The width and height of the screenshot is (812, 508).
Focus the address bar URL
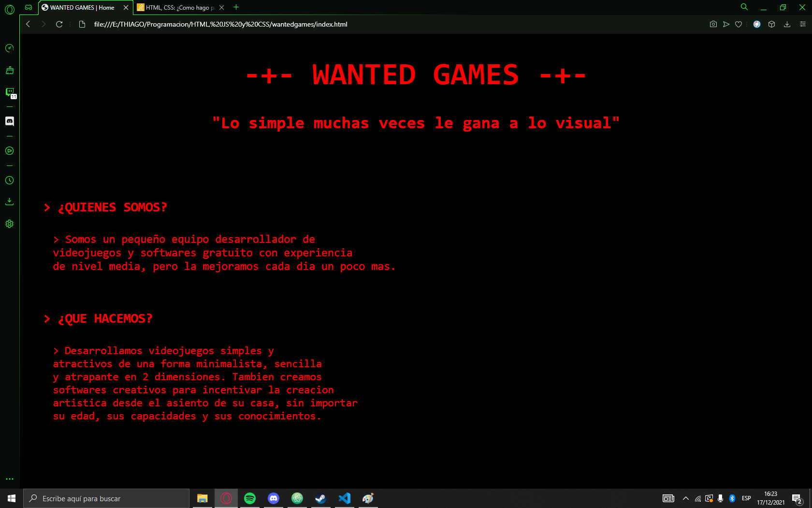[220, 24]
